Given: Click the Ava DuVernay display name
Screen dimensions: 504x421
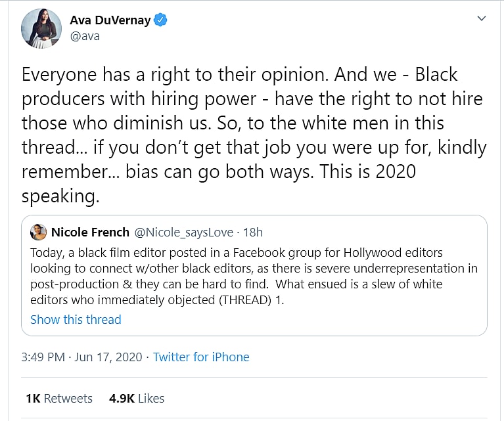Looking at the screenshot, I should coord(110,20).
